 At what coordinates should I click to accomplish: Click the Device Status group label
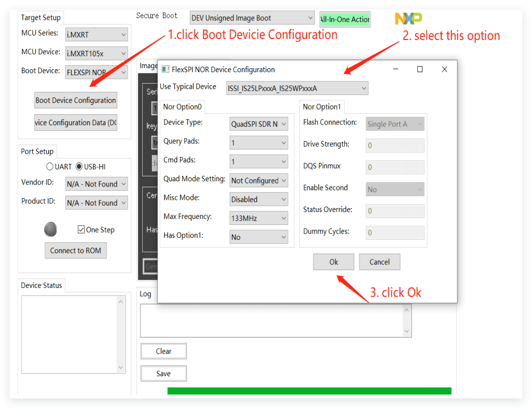[41, 285]
